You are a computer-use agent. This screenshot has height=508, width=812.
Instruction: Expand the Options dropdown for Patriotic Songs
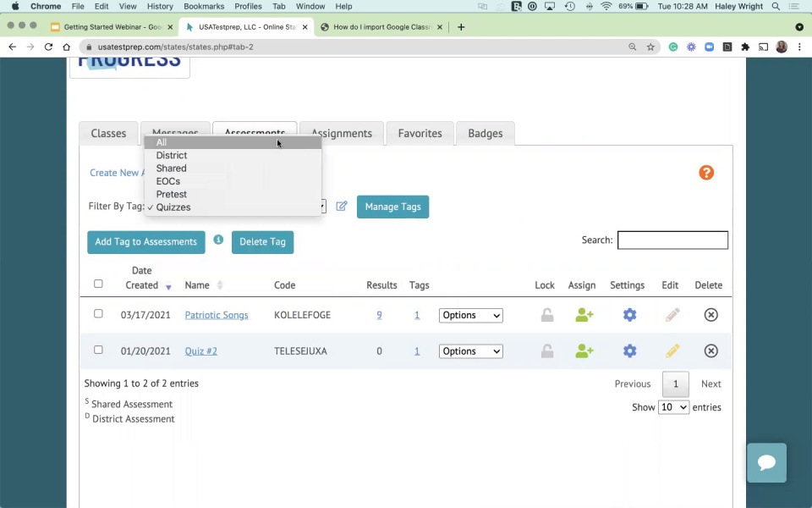pyautogui.click(x=470, y=315)
